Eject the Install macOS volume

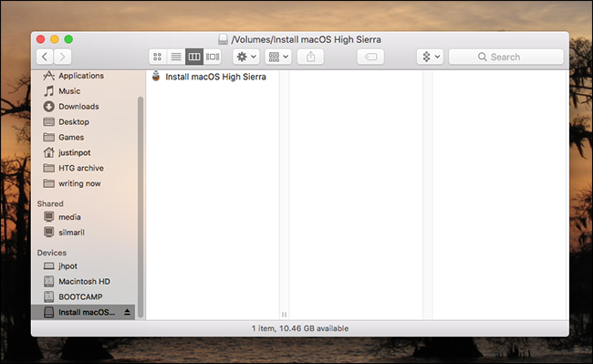coord(127,312)
